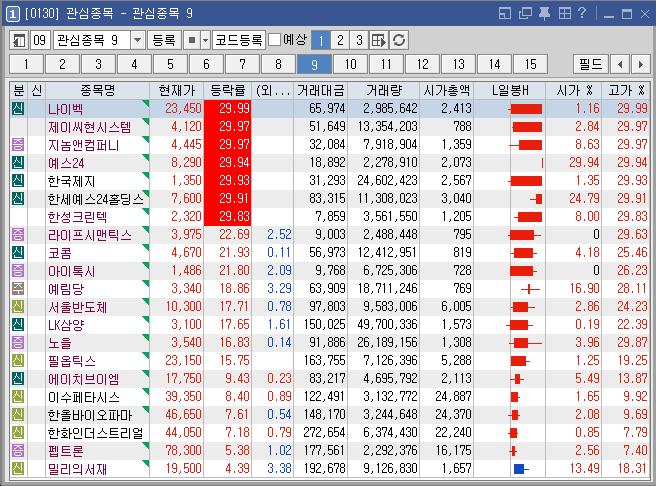
Task: Click the 필드 button
Action: point(590,64)
